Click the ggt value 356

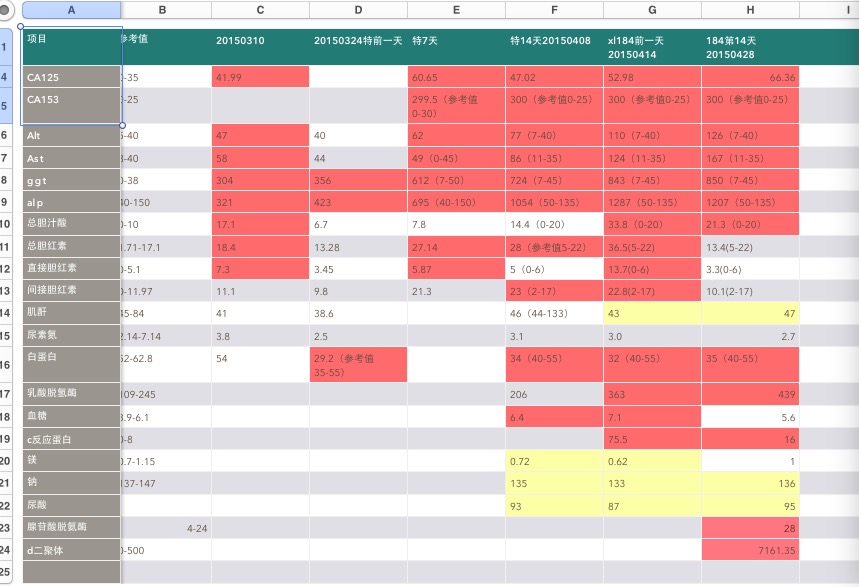[358, 180]
